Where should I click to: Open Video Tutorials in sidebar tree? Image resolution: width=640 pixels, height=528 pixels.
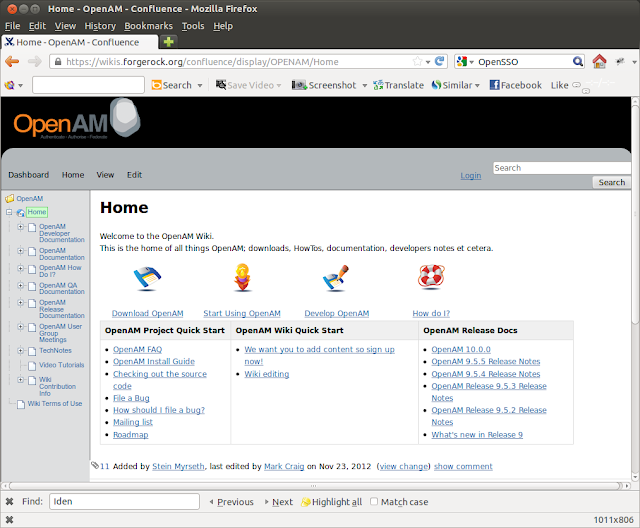[x=62, y=365]
